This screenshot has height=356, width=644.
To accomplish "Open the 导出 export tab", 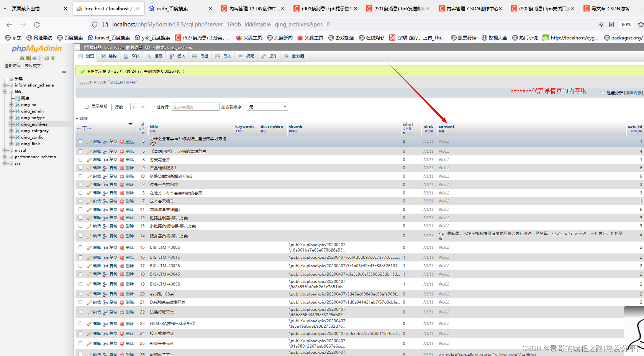I will pyautogui.click(x=200, y=56).
